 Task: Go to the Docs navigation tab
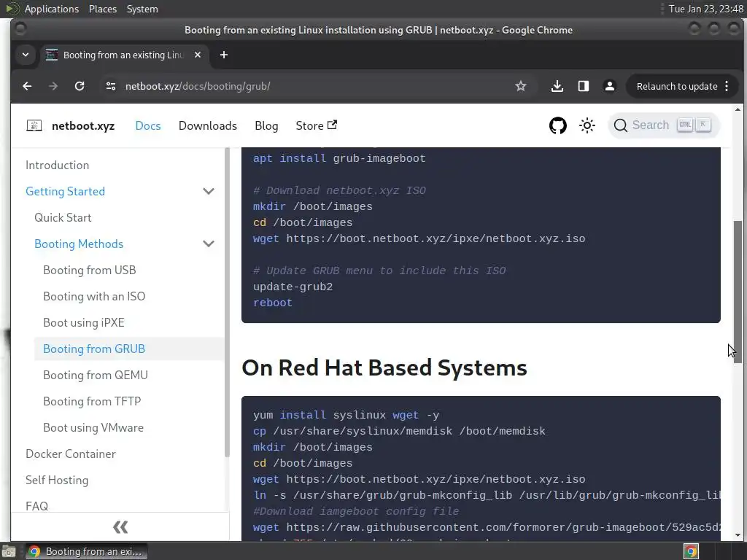click(148, 125)
